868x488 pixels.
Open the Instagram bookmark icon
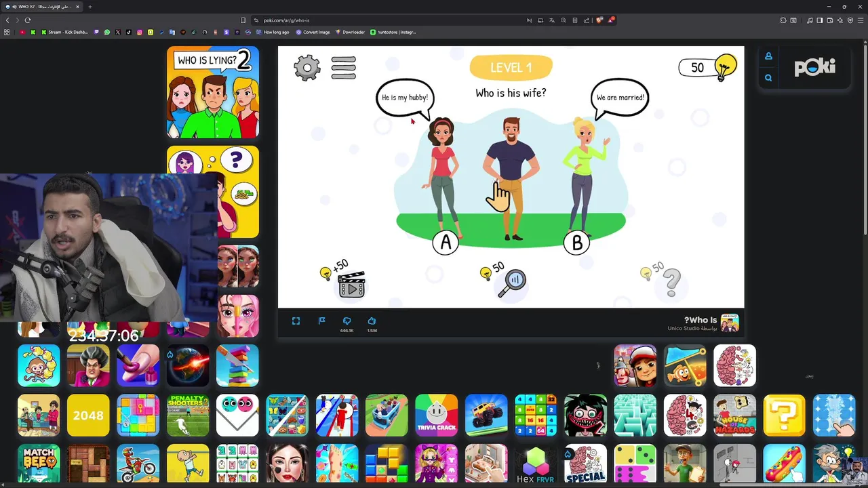[140, 32]
